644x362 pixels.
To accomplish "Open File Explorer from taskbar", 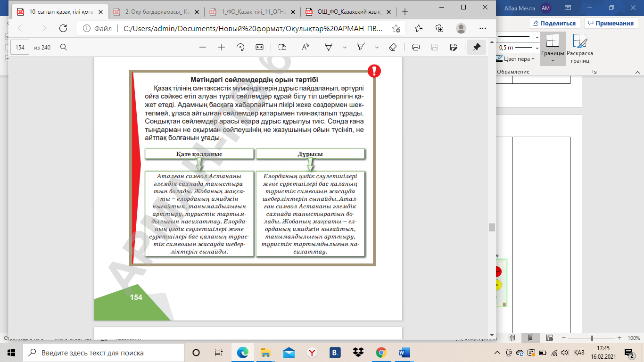I will [266, 353].
